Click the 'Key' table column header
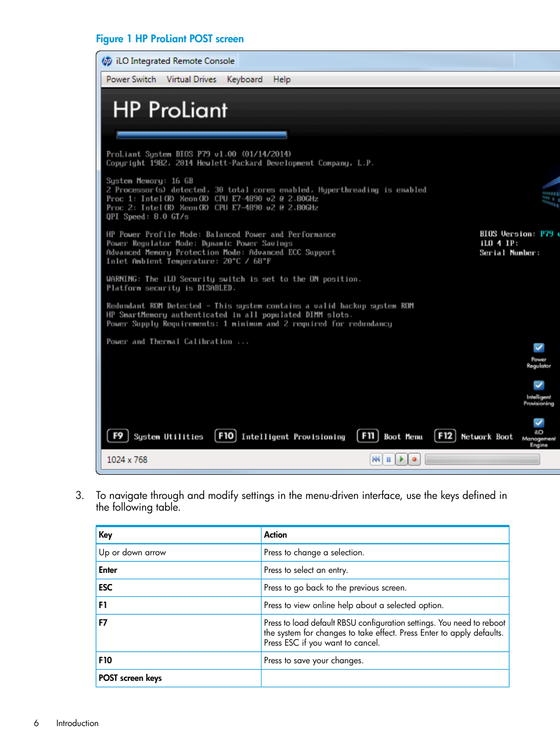560x746 pixels. point(178,535)
